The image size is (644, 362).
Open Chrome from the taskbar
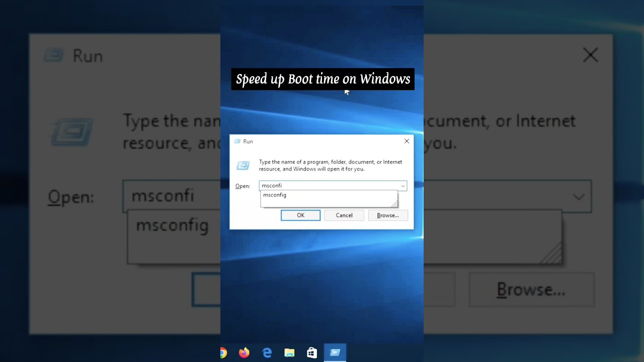(223, 353)
